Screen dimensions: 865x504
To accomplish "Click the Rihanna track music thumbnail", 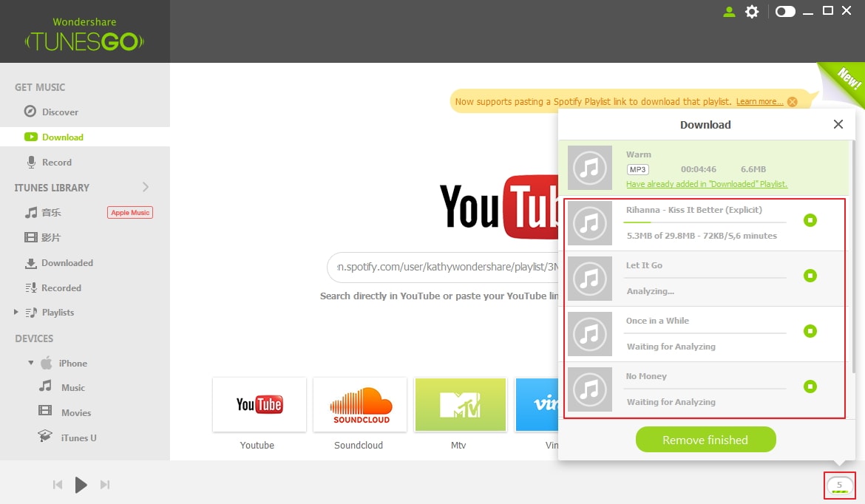I will (590, 222).
